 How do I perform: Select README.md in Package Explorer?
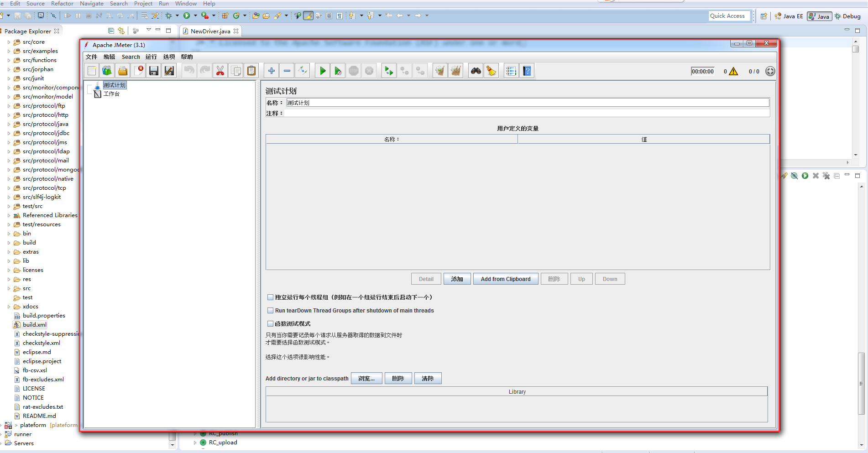pos(39,416)
